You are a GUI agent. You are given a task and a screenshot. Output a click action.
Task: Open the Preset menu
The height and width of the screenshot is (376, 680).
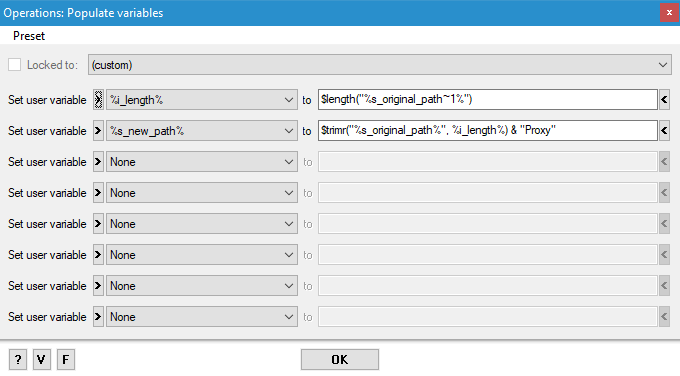[x=29, y=36]
